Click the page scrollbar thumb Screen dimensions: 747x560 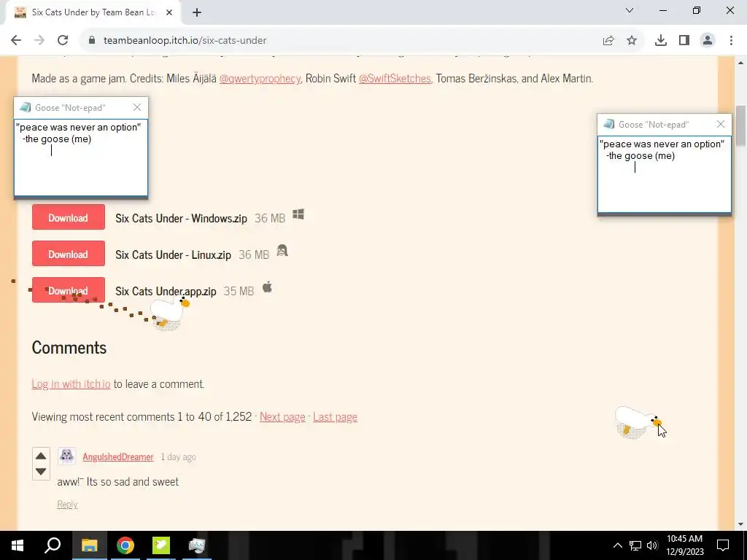[741, 125]
